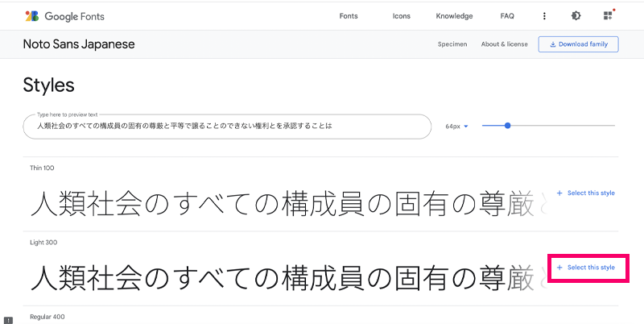Open the selected families panel icon
Viewport: 644px width, 324px height.
click(608, 16)
